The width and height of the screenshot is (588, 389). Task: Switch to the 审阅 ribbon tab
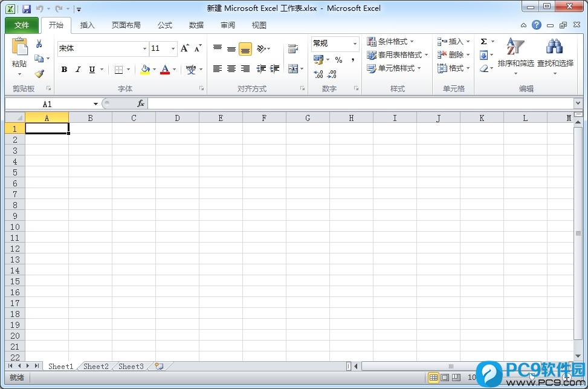[x=228, y=25]
